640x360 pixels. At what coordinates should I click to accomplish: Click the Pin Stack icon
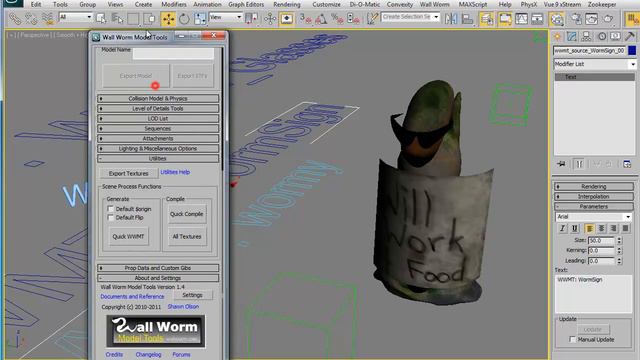(562, 164)
